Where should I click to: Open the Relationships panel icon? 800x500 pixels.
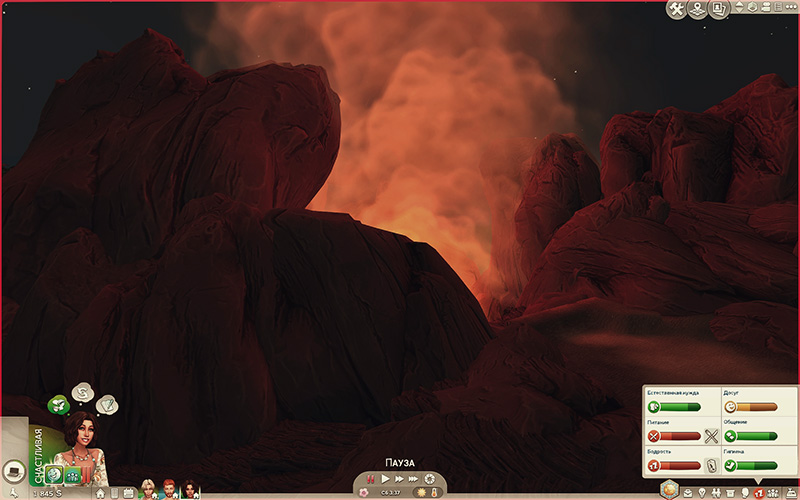pos(716,493)
